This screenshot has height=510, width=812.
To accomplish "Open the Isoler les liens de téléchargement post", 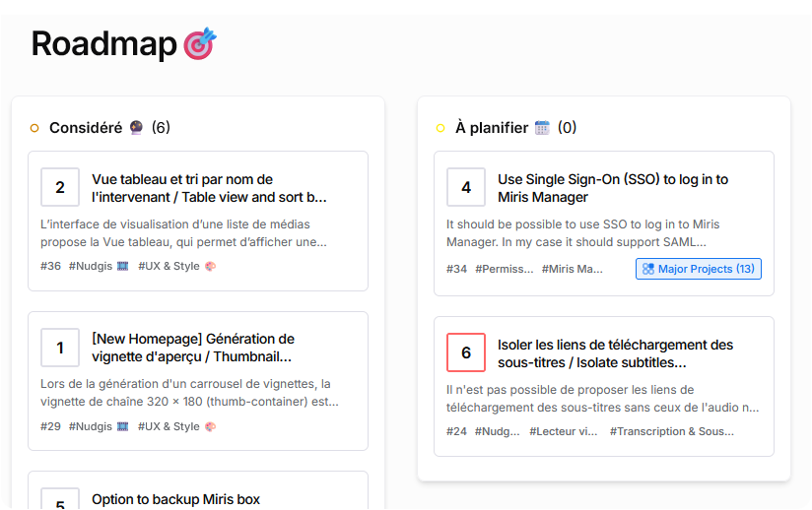I will click(x=615, y=353).
